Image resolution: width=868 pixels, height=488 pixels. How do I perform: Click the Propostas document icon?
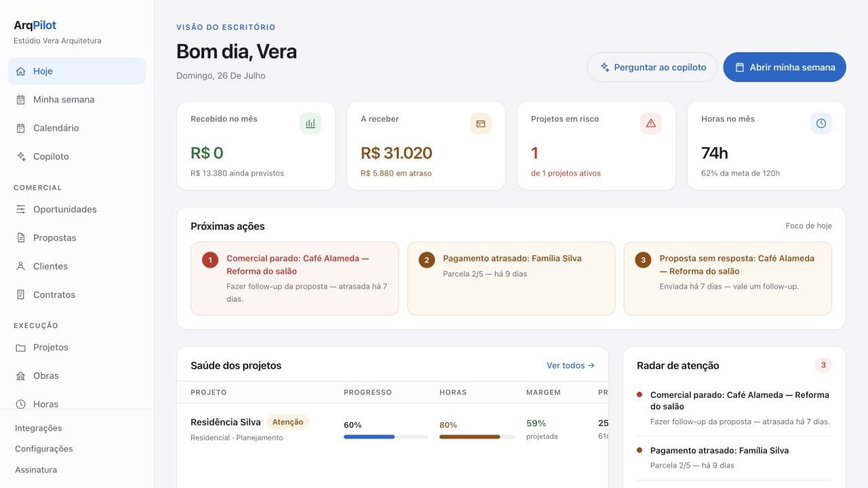pyautogui.click(x=20, y=238)
